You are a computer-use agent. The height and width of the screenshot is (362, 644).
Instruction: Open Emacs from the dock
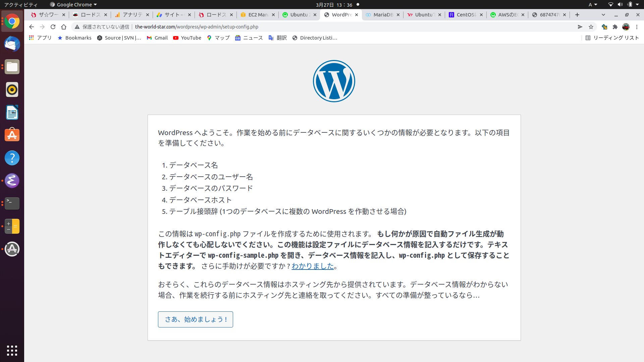[12, 181]
